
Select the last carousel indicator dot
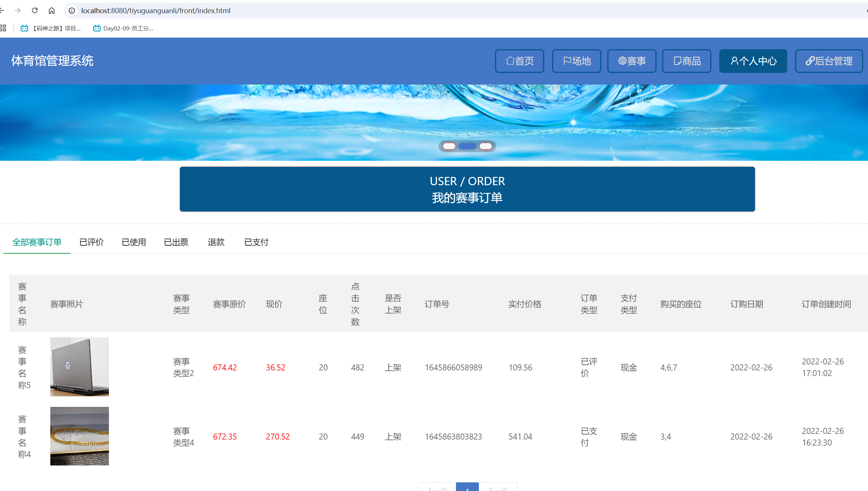(486, 146)
